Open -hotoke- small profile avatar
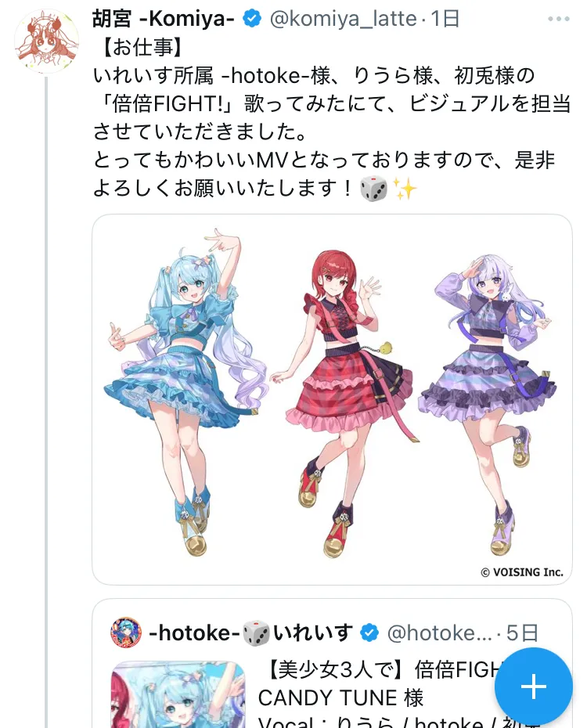Viewport: 587px width, 728px height. (x=126, y=632)
